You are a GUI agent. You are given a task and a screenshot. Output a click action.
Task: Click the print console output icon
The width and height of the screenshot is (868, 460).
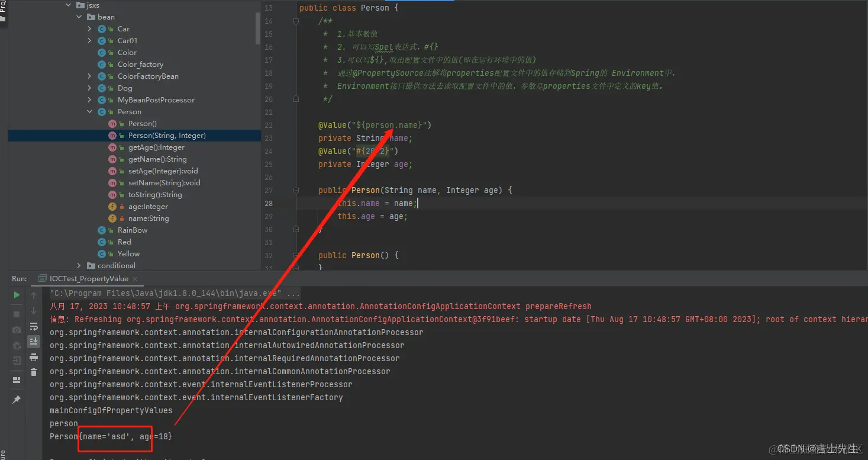(34, 357)
